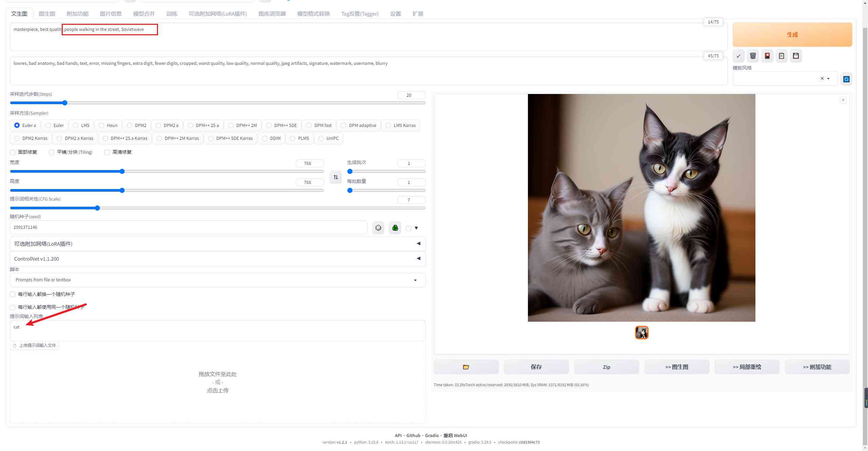This screenshot has height=451, width=868.
Task: Open the Github footer link
Action: [x=413, y=435]
